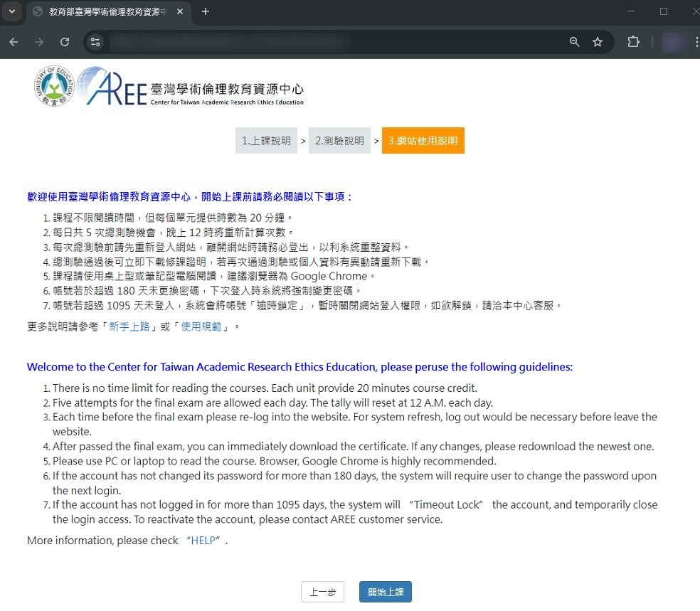Image resolution: width=700 pixels, height=611 pixels.
Task: Open the 使用規範 link
Action: [201, 326]
